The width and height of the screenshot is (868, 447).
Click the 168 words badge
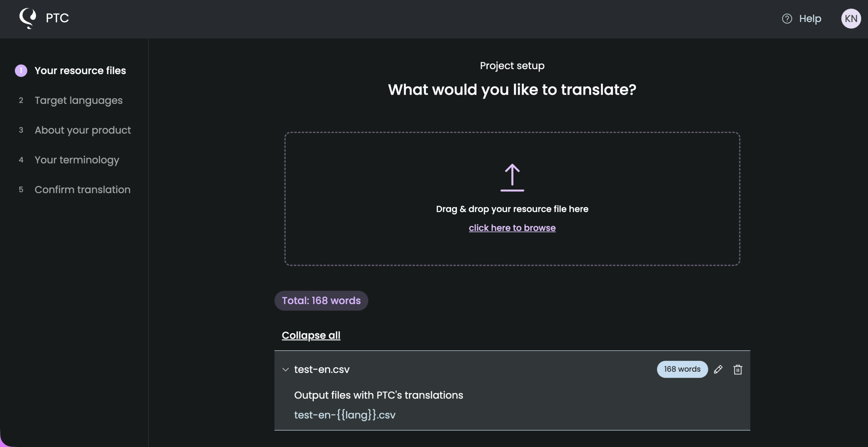point(682,369)
